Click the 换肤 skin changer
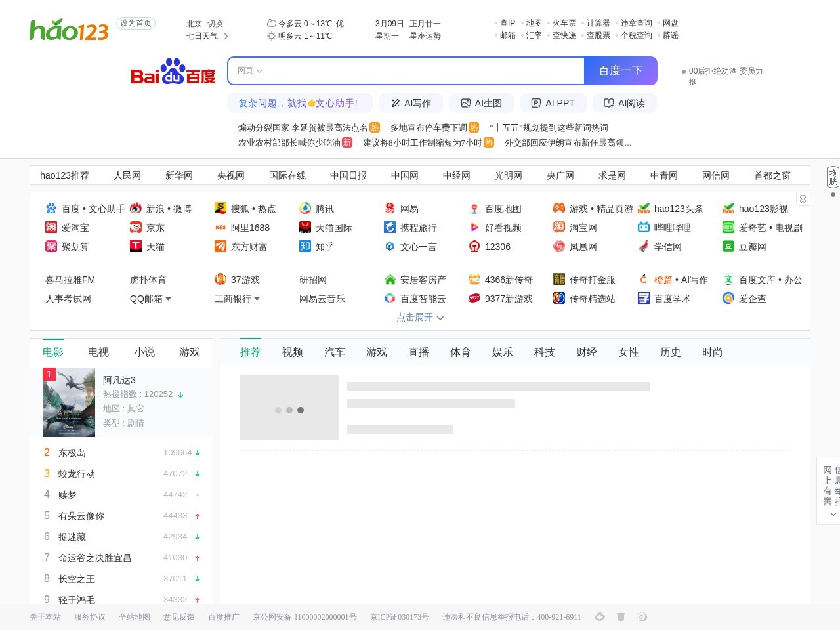840x630 pixels. pyautogui.click(x=834, y=176)
